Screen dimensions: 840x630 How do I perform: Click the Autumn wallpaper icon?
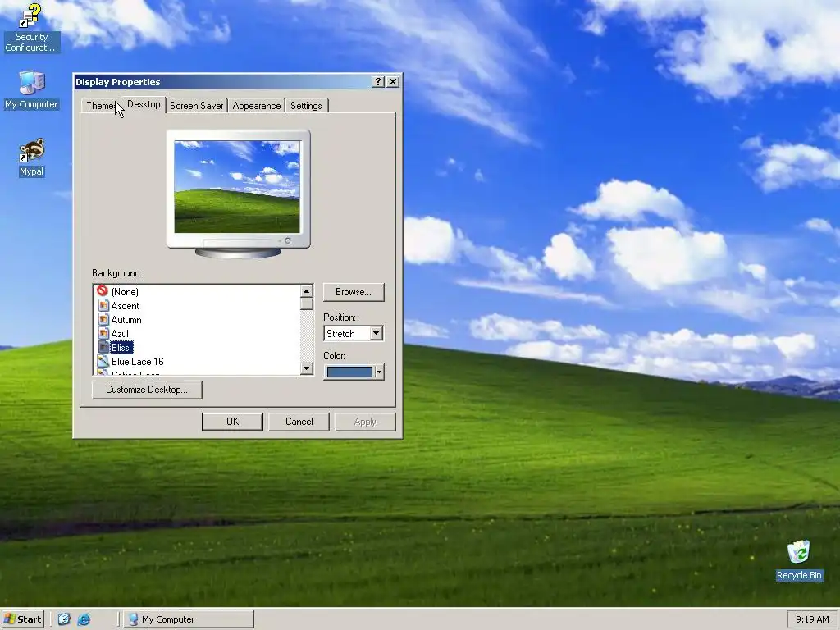[104, 320]
